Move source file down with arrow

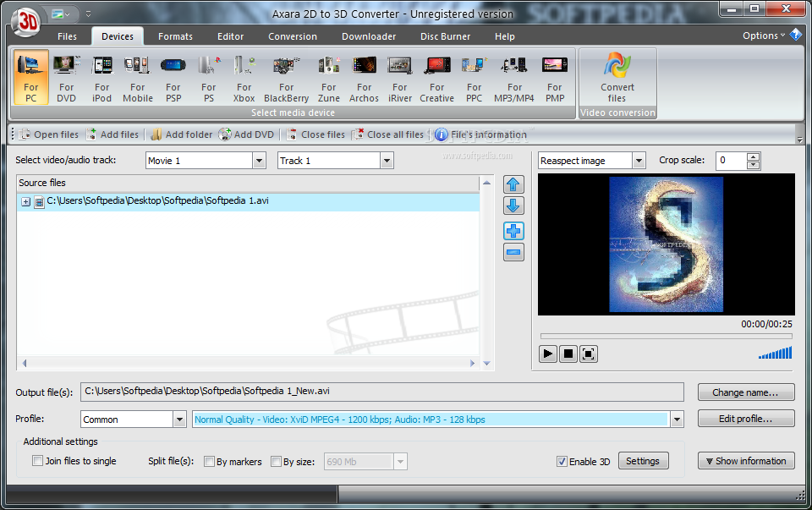[513, 206]
